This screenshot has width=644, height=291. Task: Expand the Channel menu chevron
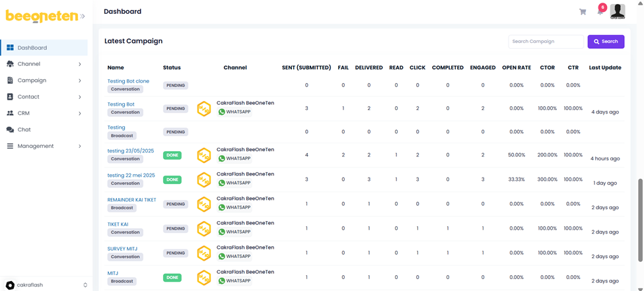[x=80, y=64]
